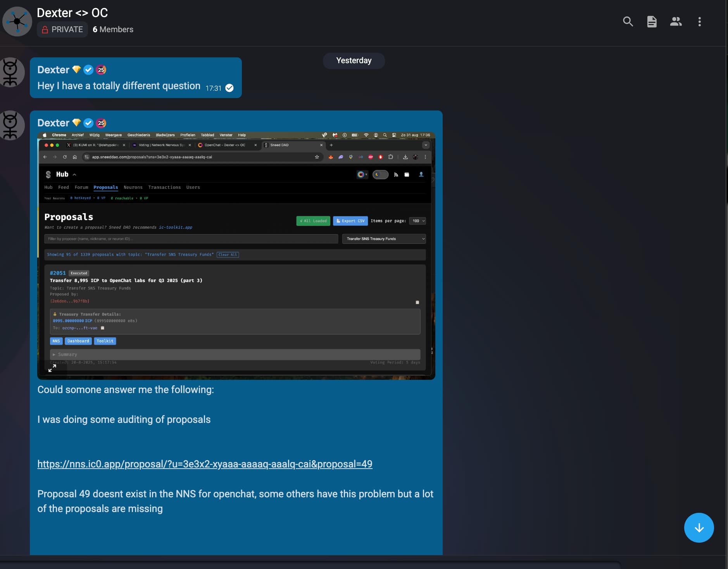
Task: In the shared screenshot, open the Chrome tab list chevron
Action: (426, 145)
